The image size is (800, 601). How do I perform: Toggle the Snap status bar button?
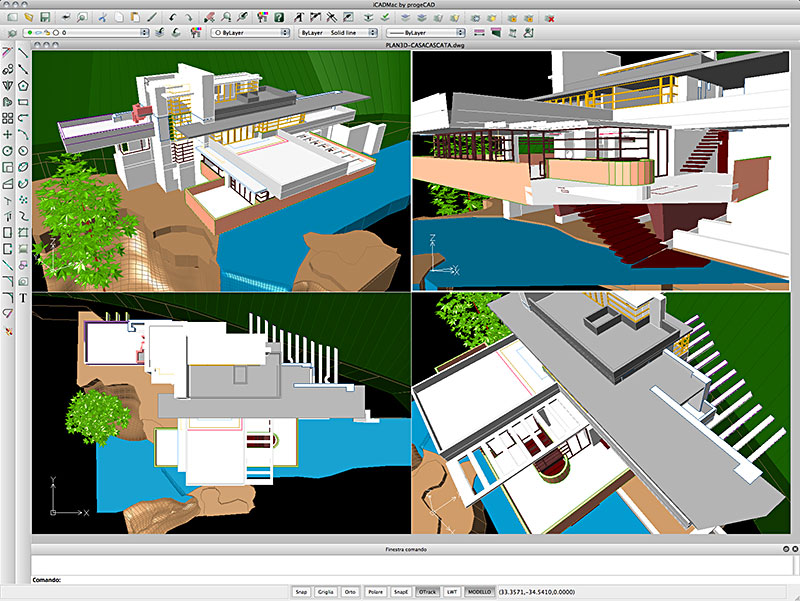[x=301, y=592]
